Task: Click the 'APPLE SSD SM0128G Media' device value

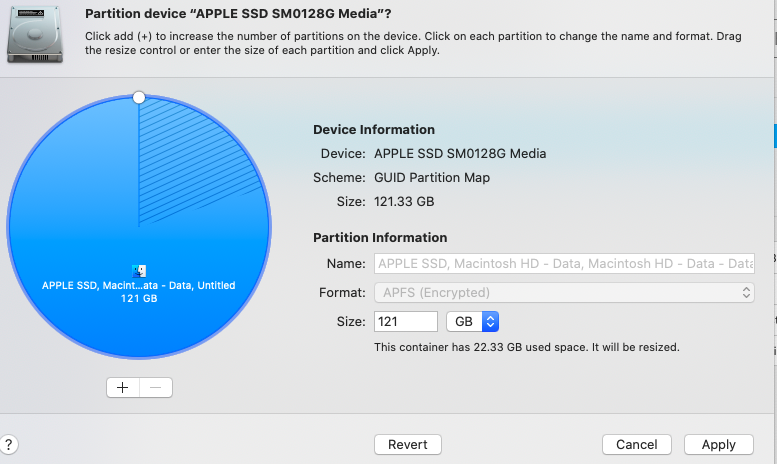Action: 460,154
